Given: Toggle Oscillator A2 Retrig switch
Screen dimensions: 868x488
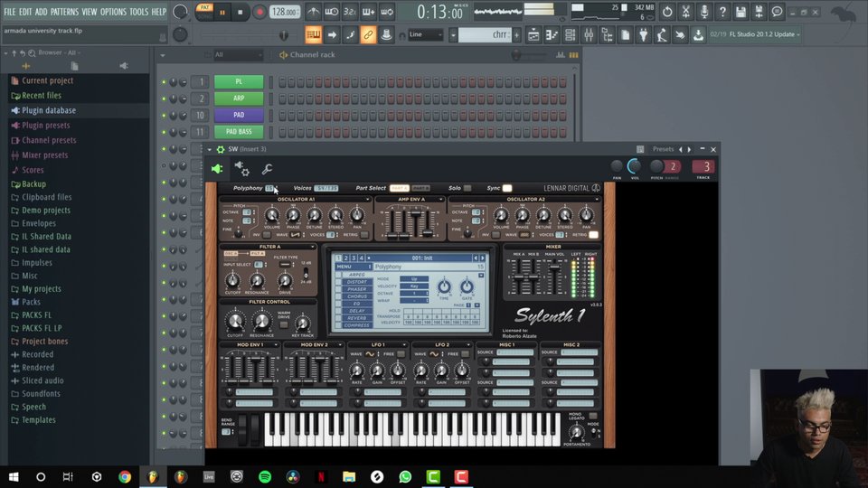Looking at the screenshot, I should click(x=593, y=235).
